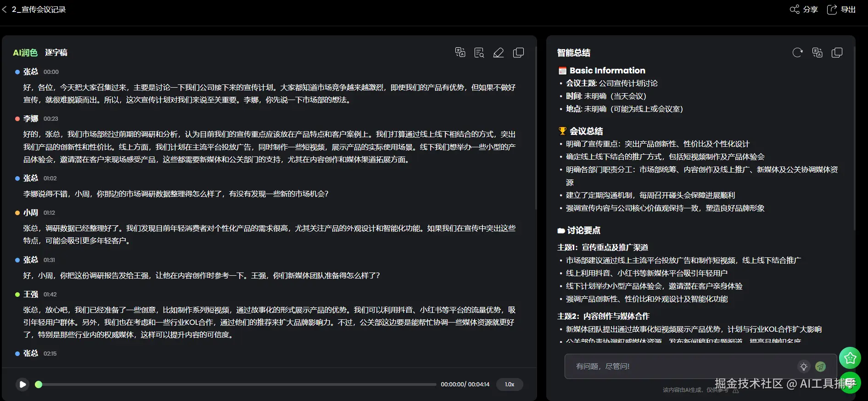This screenshot has height=401, width=868.
Task: Change playback speed via the 1.0x button
Action: coord(510,384)
